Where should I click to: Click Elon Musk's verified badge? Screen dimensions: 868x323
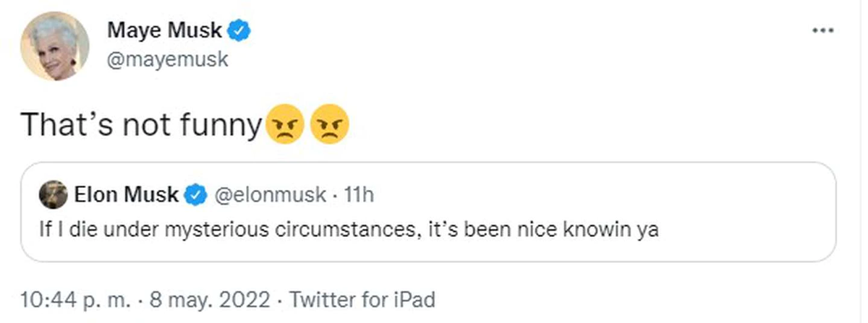(x=194, y=194)
